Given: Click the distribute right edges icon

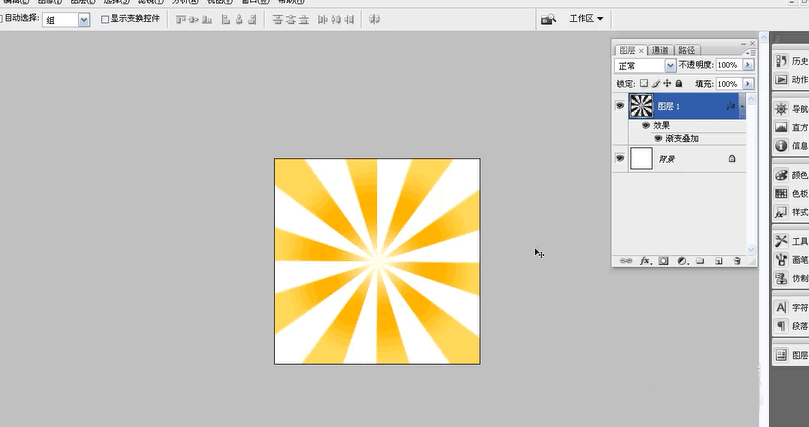Looking at the screenshot, I should (x=349, y=20).
